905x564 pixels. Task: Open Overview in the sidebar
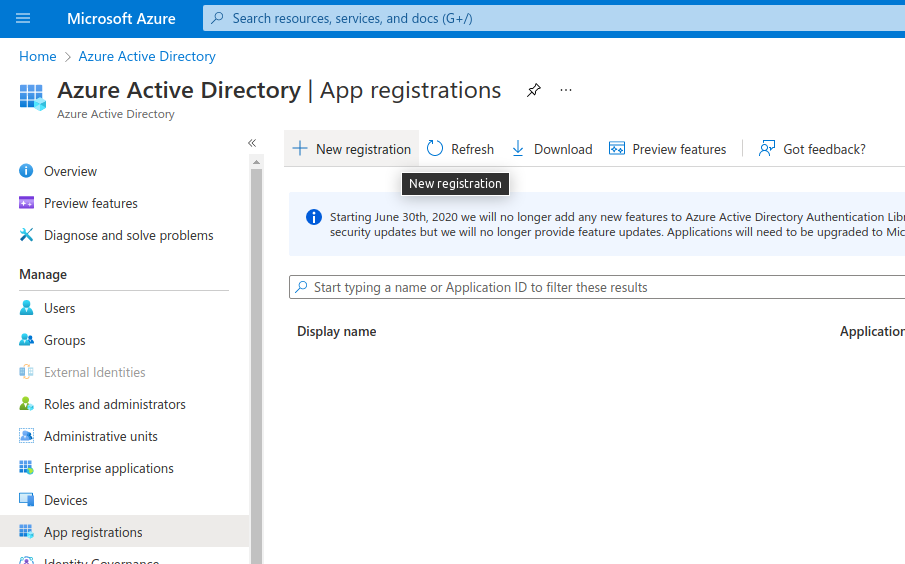tap(70, 171)
